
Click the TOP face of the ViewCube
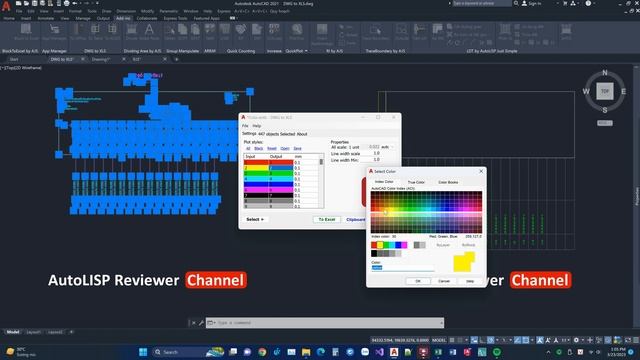604,91
